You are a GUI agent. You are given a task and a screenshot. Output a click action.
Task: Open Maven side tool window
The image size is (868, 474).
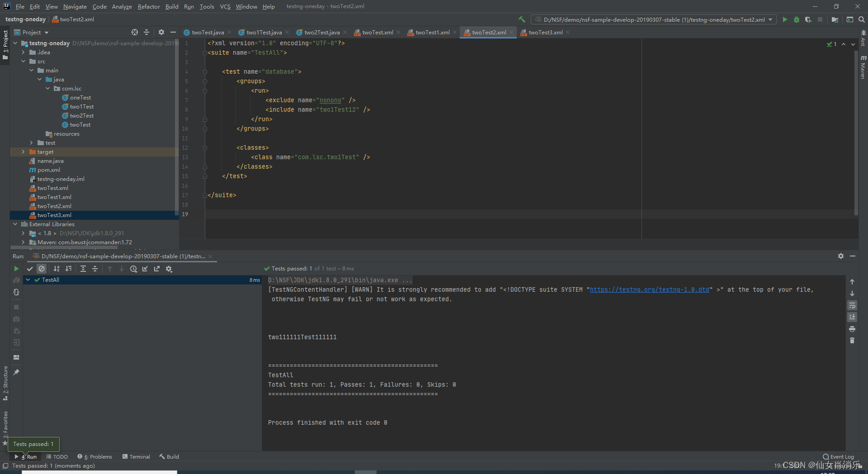point(863,67)
